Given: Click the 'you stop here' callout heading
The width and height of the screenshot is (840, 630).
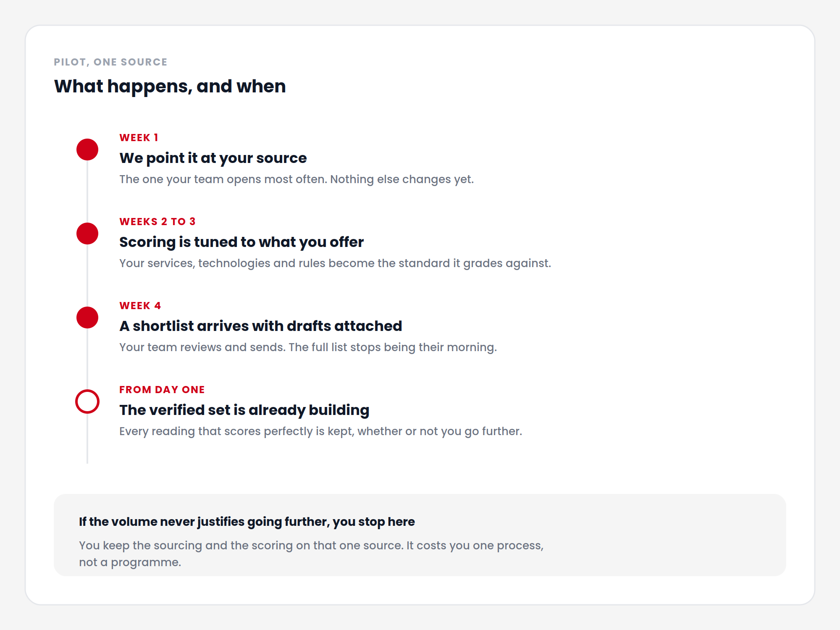Looking at the screenshot, I should click(247, 522).
